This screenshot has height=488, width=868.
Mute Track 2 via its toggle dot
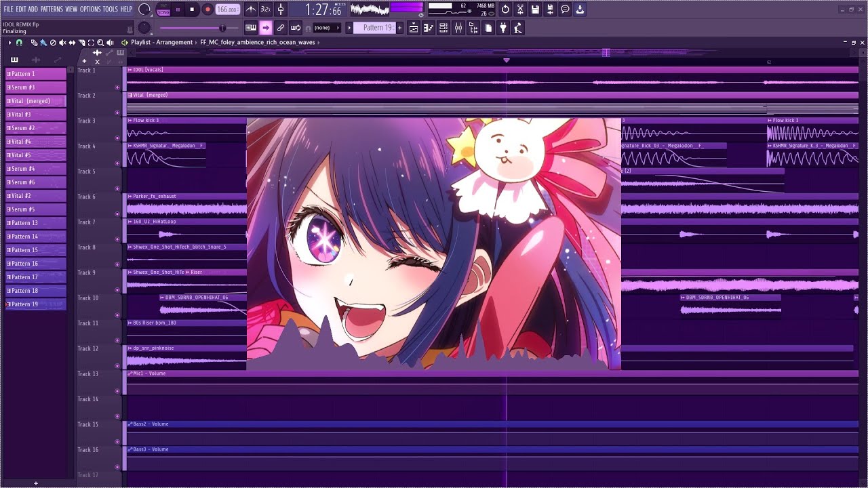(x=117, y=113)
